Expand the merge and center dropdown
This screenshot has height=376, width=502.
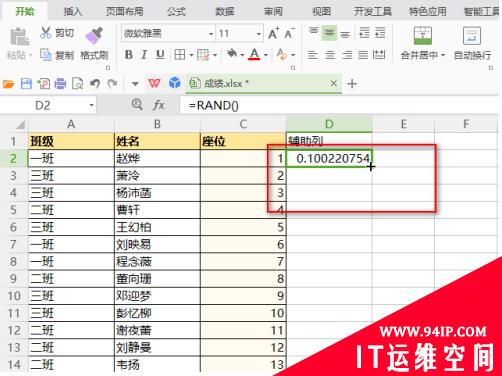click(443, 55)
